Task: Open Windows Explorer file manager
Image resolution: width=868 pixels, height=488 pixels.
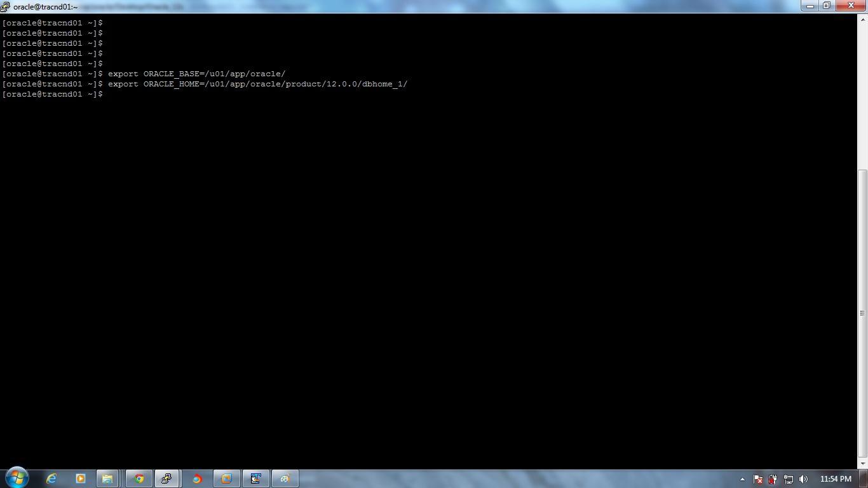Action: pyautogui.click(x=107, y=478)
